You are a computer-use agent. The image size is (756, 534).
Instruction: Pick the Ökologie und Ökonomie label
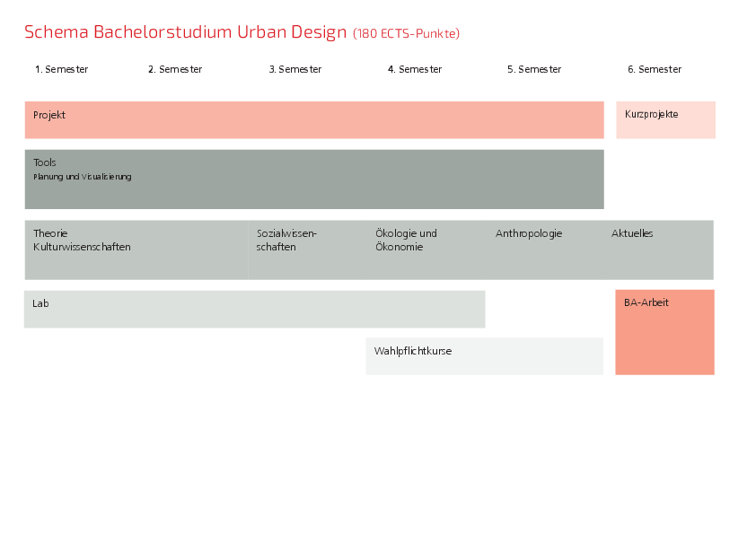pos(406,240)
